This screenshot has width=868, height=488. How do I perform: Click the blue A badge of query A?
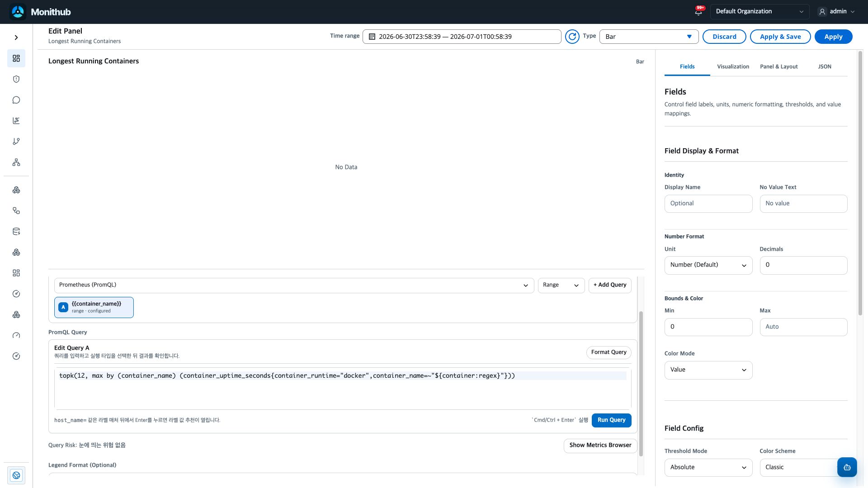tap(63, 307)
